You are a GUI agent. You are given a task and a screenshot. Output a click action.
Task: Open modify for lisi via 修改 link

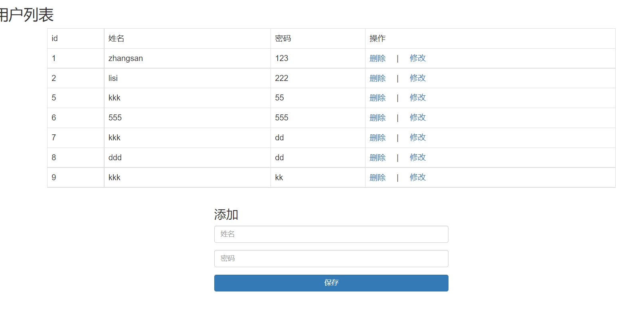point(417,78)
